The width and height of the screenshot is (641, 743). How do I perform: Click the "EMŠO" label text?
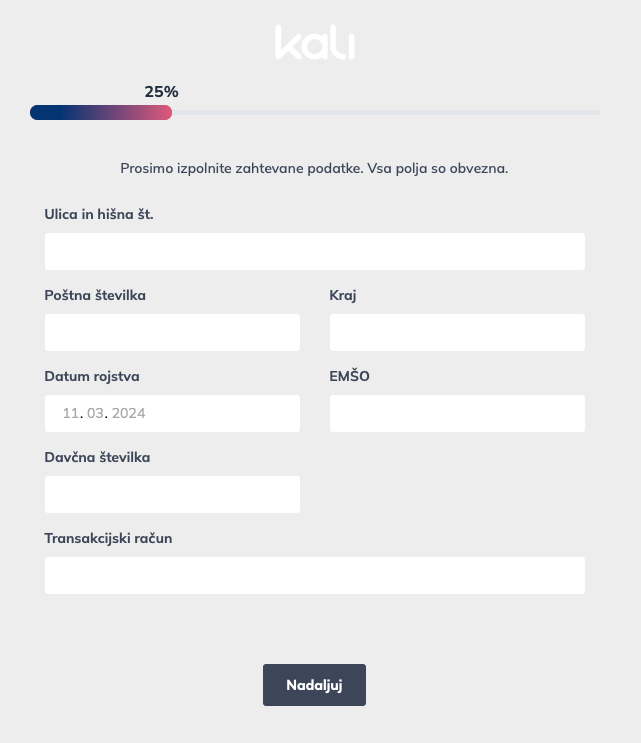coord(350,376)
